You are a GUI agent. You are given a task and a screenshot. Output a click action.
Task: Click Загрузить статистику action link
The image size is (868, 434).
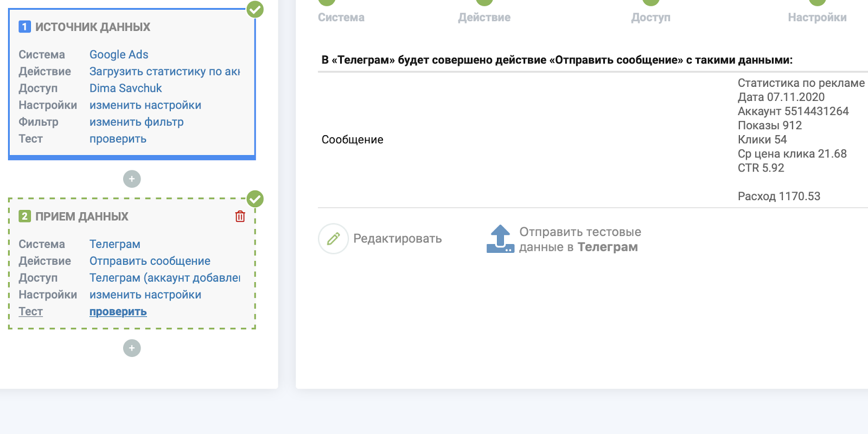point(164,71)
